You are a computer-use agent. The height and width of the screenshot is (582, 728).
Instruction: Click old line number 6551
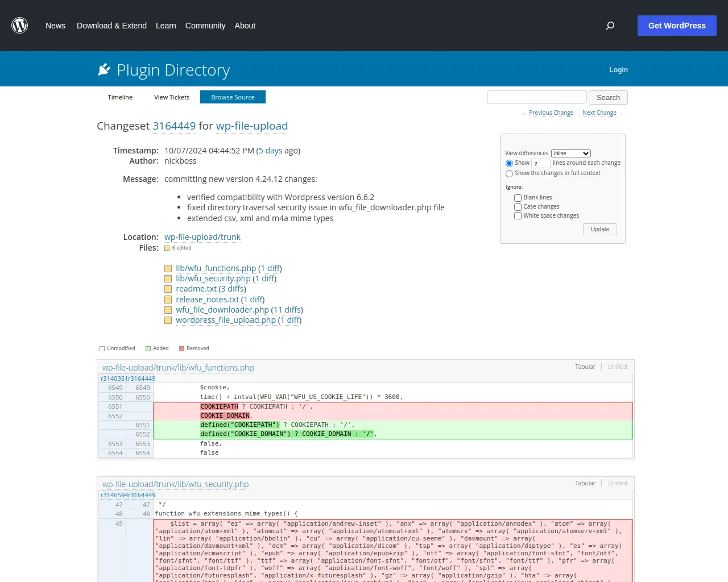point(115,407)
